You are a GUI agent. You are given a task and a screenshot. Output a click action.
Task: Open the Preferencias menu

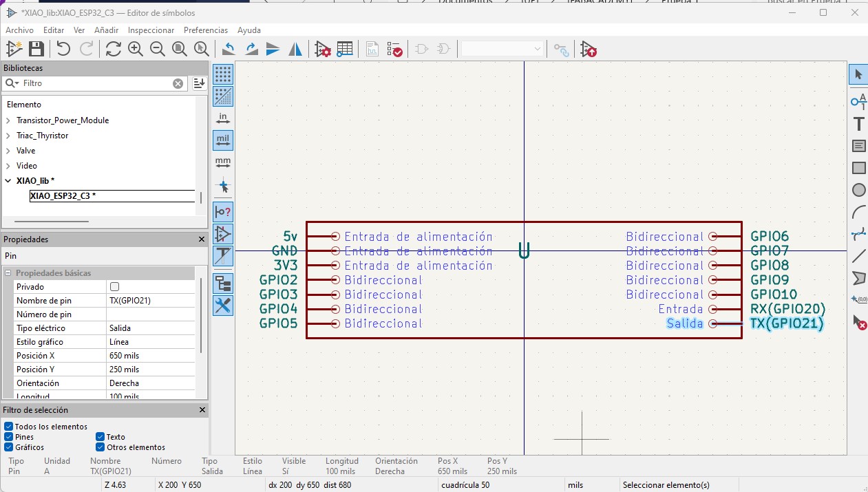click(x=206, y=30)
